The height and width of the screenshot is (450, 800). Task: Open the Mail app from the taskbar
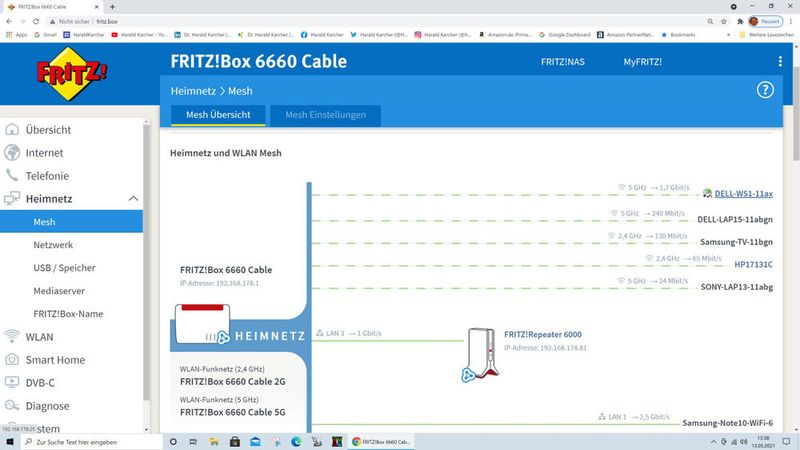[x=255, y=442]
